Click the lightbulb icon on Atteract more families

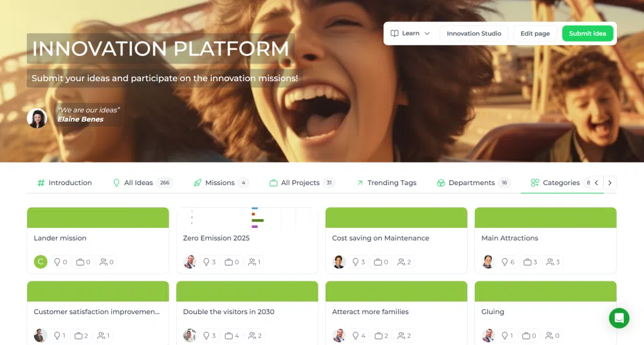356,336
